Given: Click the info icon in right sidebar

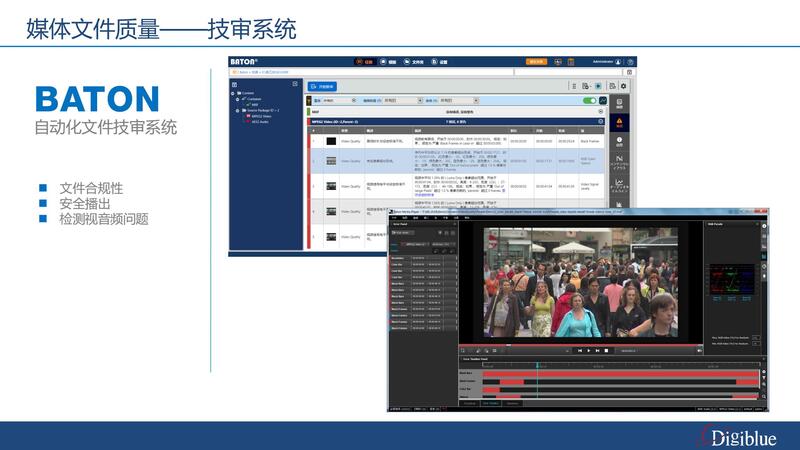Looking at the screenshot, I should pos(619,141).
